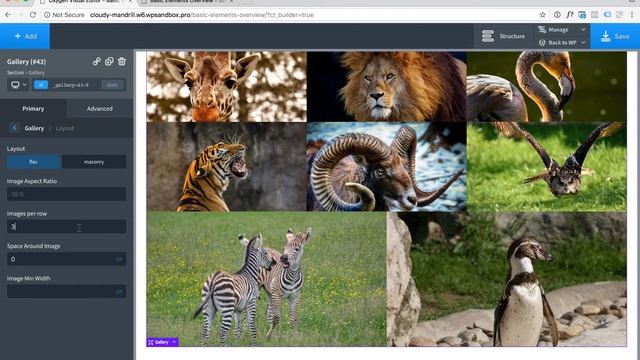Click the browser address bar URL
Screen dimensions: 640x360
point(202,15)
